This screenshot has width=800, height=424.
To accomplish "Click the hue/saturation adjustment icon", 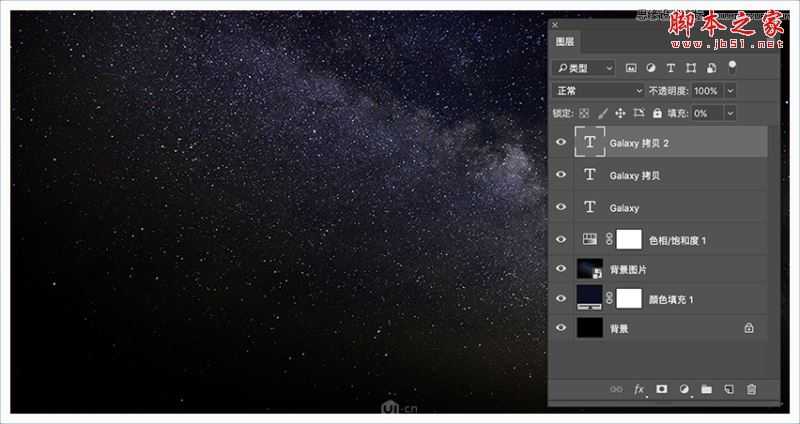I will (x=590, y=239).
